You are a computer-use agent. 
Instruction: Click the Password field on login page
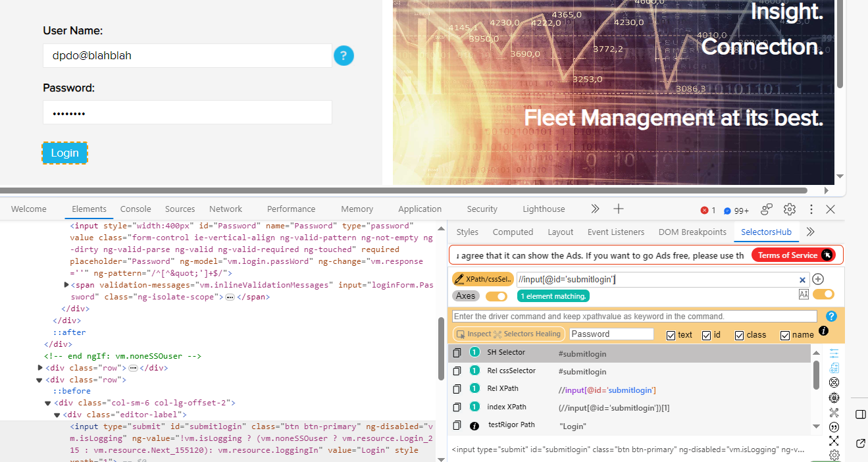click(x=188, y=113)
